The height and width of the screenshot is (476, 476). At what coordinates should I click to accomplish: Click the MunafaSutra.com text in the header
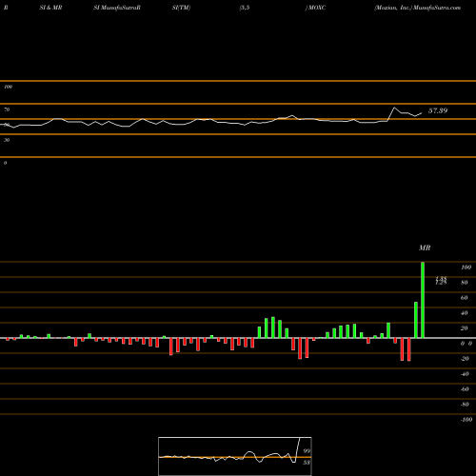pos(437,8)
